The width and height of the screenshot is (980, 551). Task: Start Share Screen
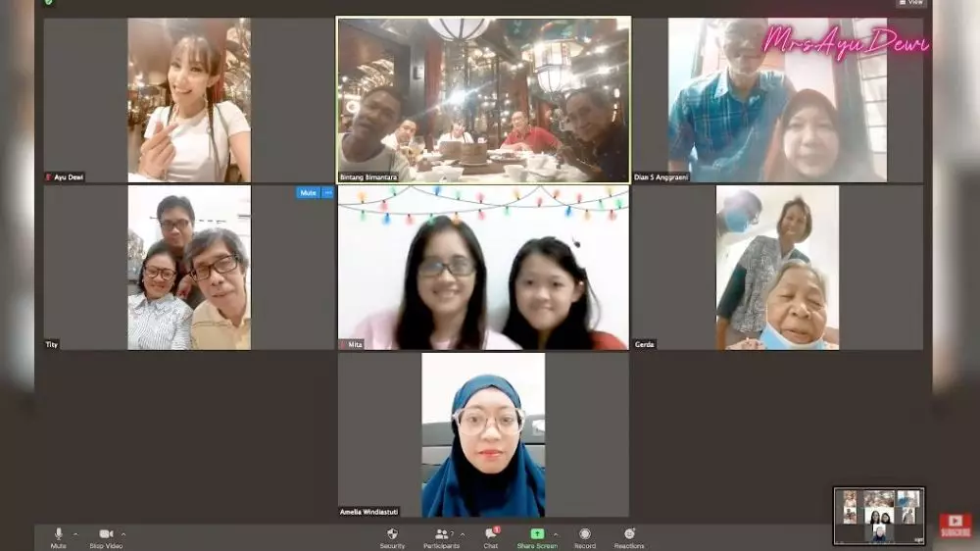537,538
